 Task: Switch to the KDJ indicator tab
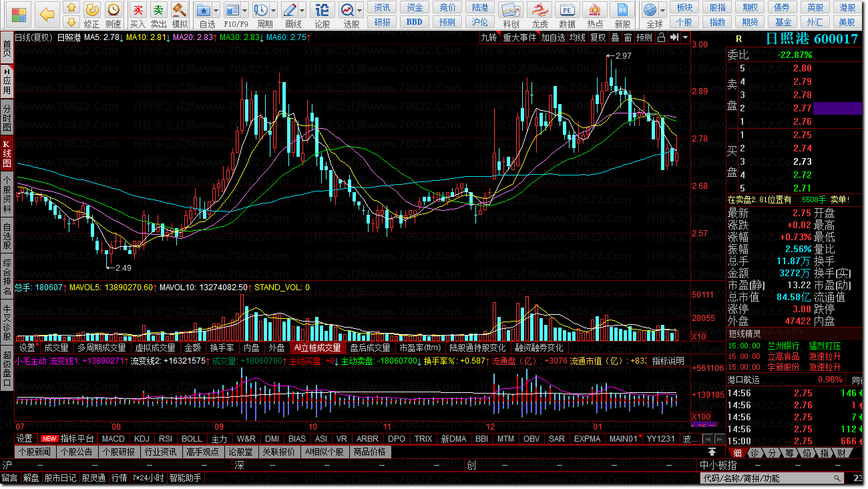pos(142,439)
